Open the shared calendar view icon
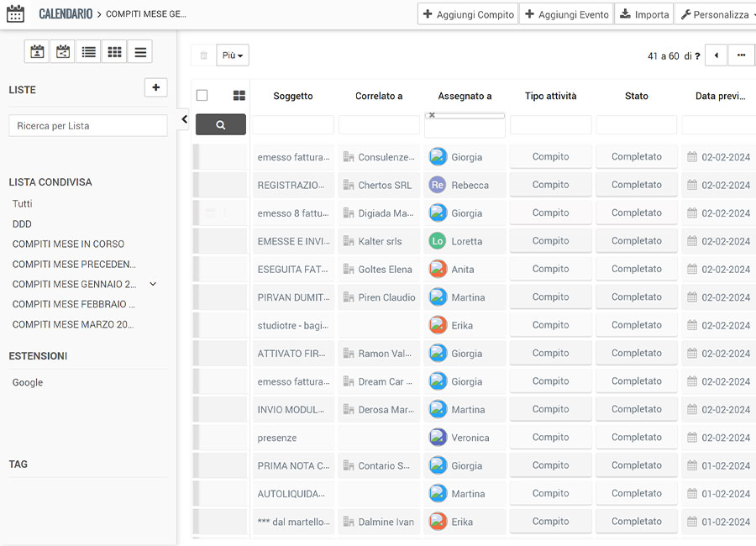 pyautogui.click(x=63, y=52)
